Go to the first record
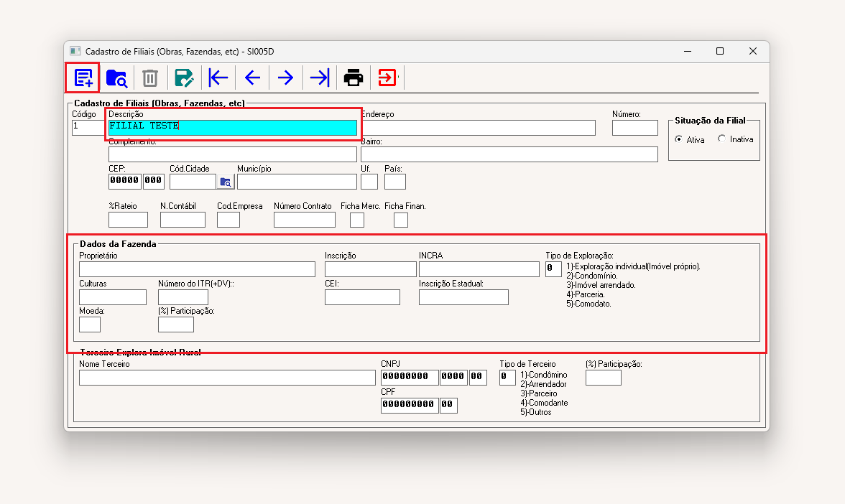845x504 pixels. 218,78
